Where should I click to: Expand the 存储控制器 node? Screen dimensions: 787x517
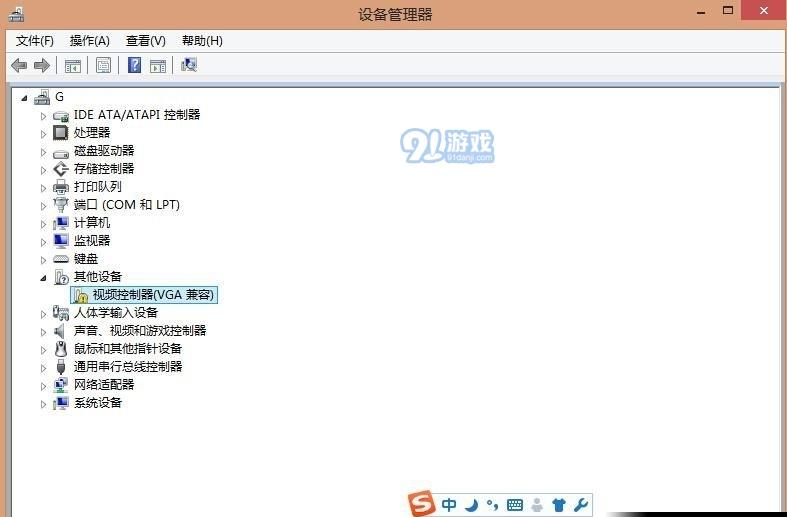[x=43, y=170]
